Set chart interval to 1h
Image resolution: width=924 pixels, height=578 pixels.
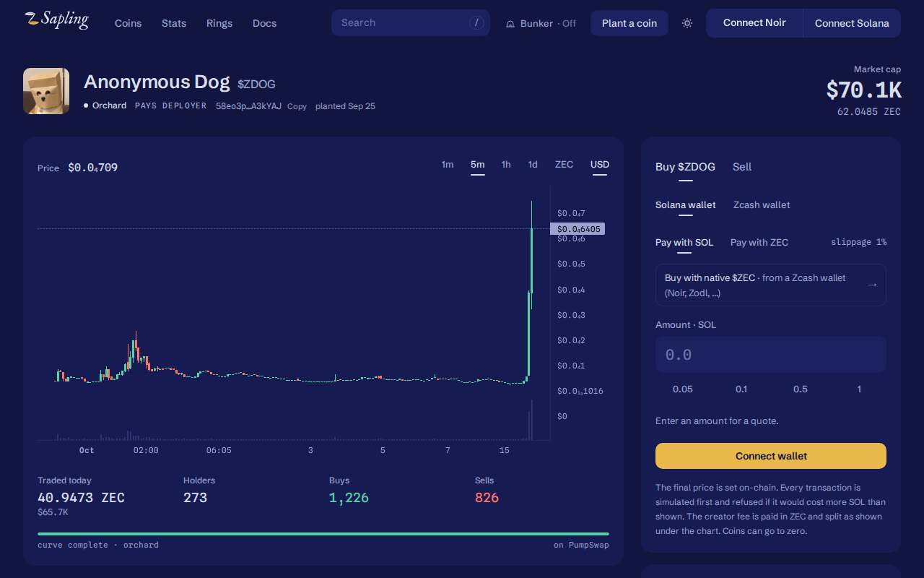pyautogui.click(x=506, y=165)
